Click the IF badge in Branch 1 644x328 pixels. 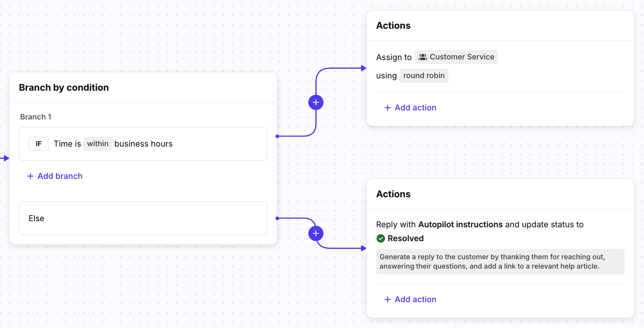pyautogui.click(x=39, y=144)
